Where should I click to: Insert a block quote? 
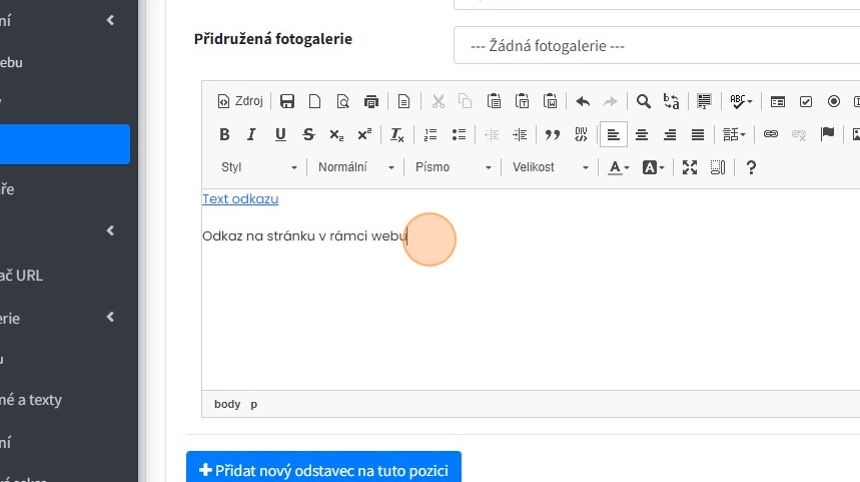pyautogui.click(x=552, y=134)
